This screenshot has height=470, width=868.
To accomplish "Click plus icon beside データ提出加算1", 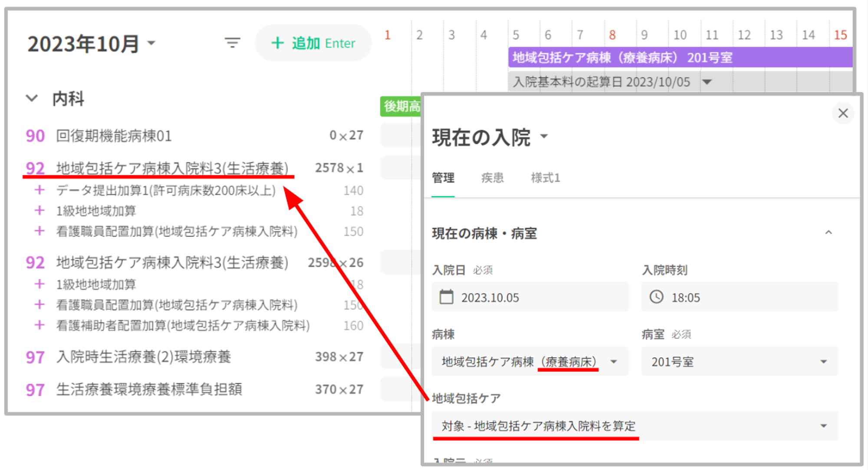I will (39, 190).
